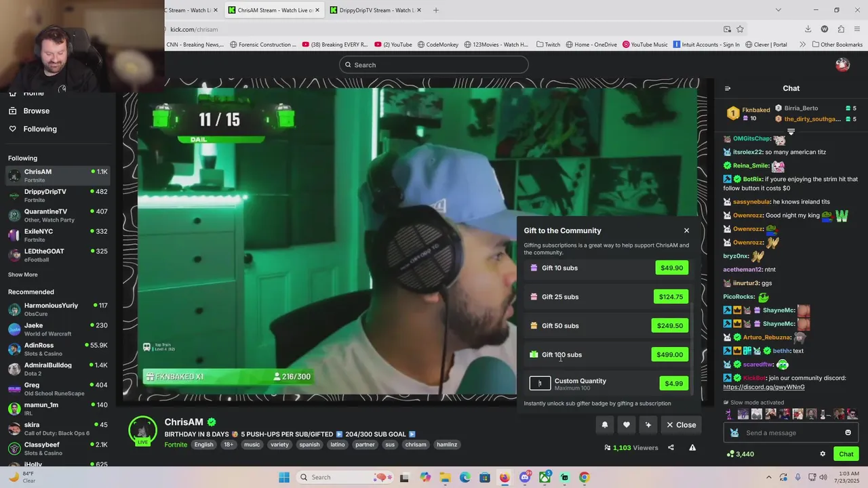The width and height of the screenshot is (868, 488).
Task: Open the CNN Breaking News bookmark
Action: (195, 45)
